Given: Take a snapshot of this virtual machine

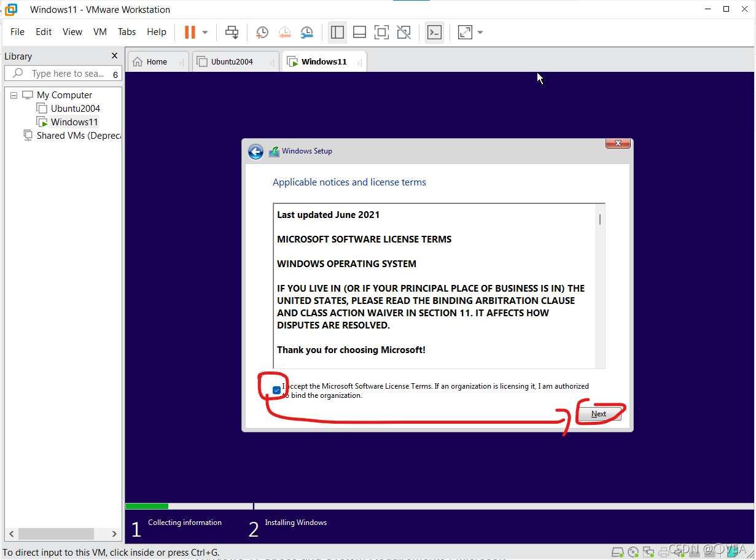Looking at the screenshot, I should click(x=262, y=32).
